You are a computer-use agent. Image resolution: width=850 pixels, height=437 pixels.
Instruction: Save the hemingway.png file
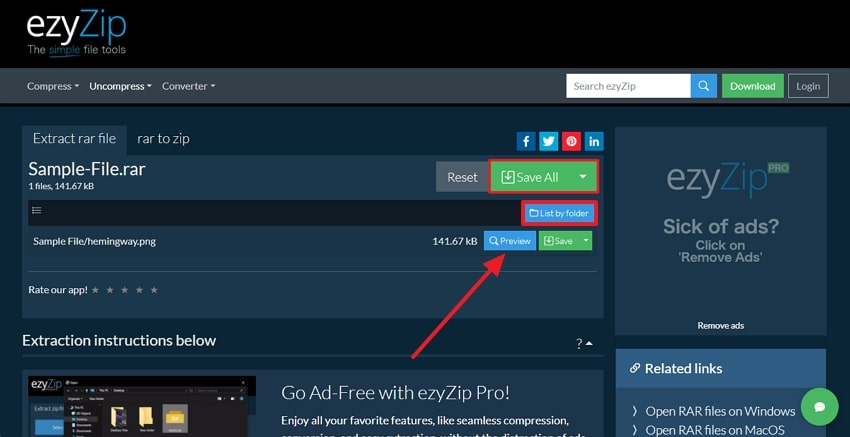pyautogui.click(x=558, y=241)
